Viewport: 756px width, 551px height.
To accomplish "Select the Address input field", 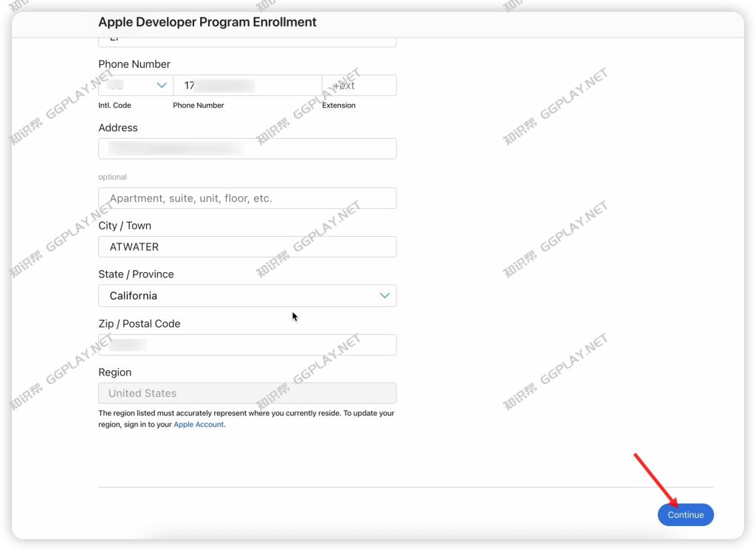I will tap(247, 148).
